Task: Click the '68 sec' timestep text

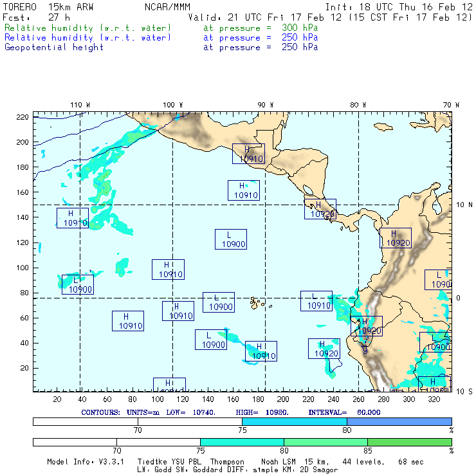Action: [411, 462]
